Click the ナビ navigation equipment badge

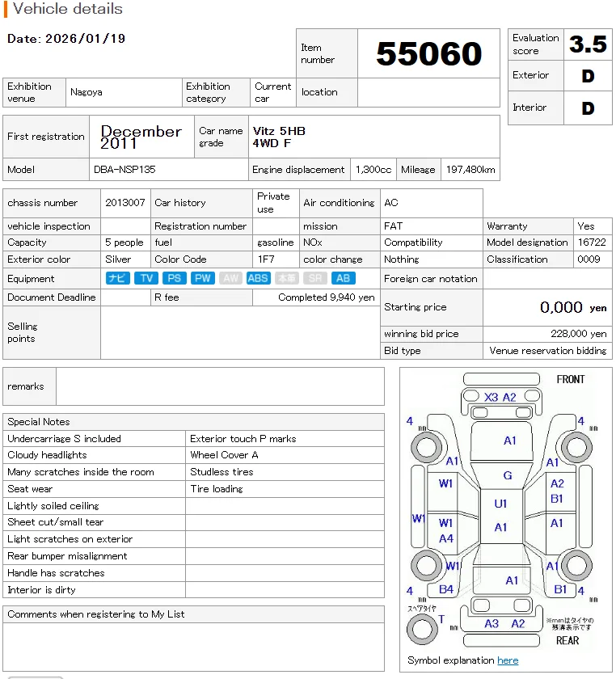pyautogui.click(x=118, y=278)
